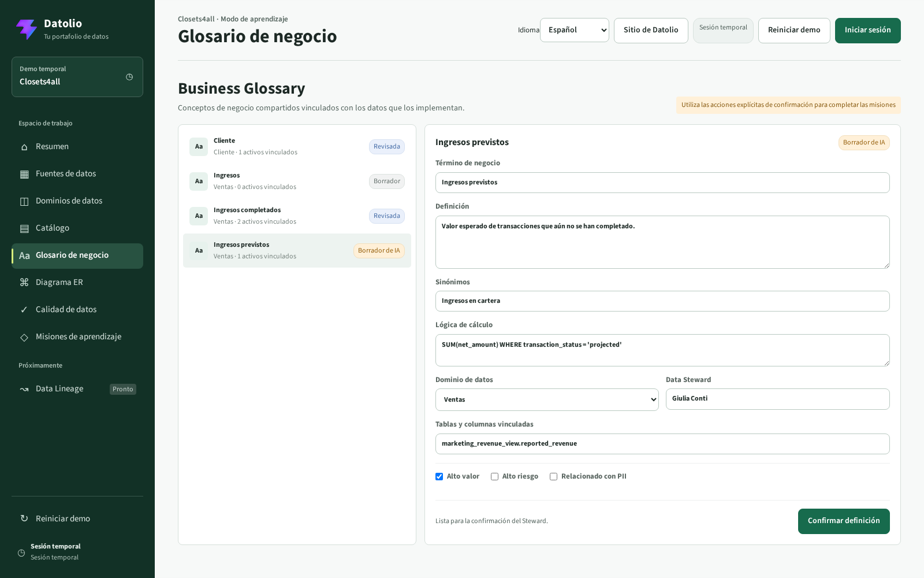Click the Borrador badge on Ingresos

pos(387,181)
